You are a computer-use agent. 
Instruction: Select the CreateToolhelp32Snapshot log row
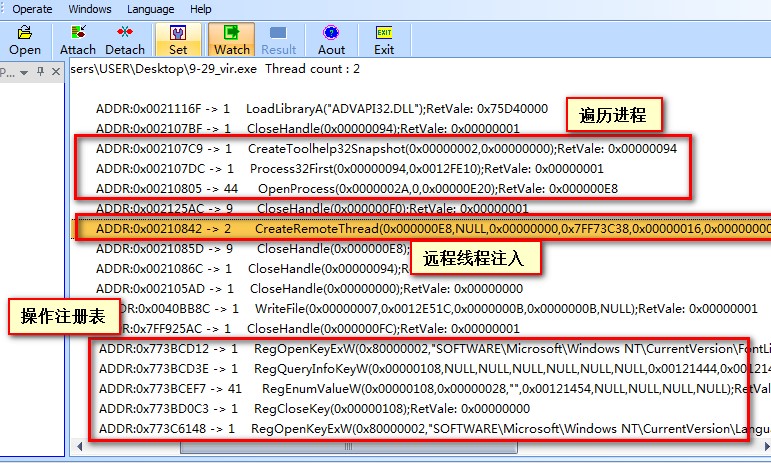point(386,148)
